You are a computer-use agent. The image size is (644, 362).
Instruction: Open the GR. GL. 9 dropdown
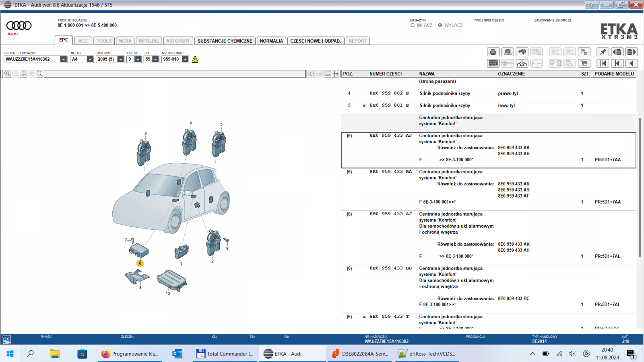click(x=138, y=60)
